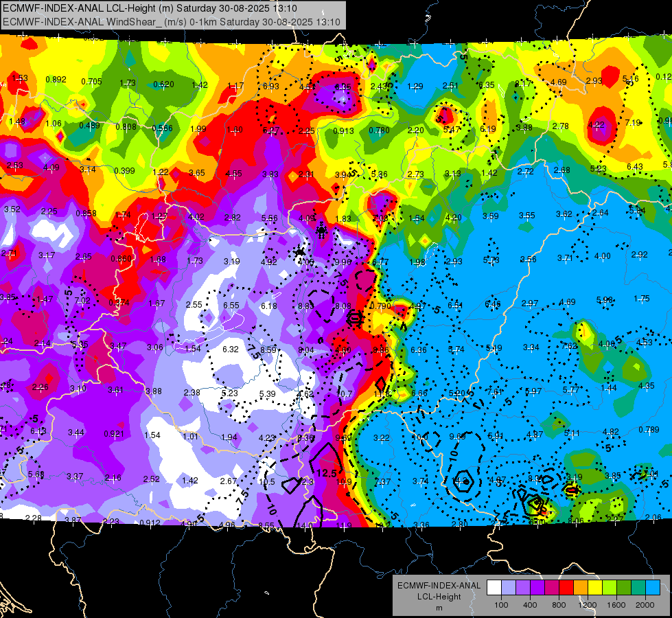Click the 1200 legend scale label
The height and width of the screenshot is (618, 672).
pyautogui.click(x=587, y=605)
